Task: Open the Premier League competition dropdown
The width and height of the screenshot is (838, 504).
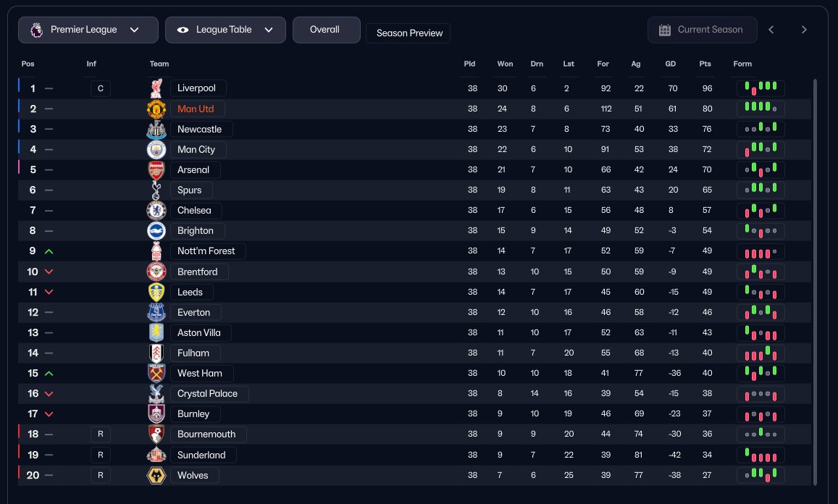Action: (88, 30)
